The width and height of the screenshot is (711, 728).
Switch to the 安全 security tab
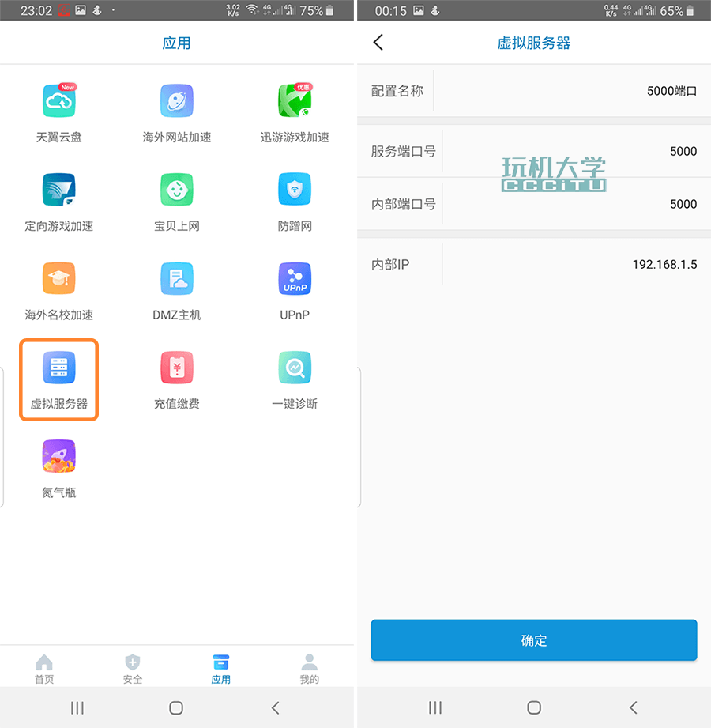133,668
